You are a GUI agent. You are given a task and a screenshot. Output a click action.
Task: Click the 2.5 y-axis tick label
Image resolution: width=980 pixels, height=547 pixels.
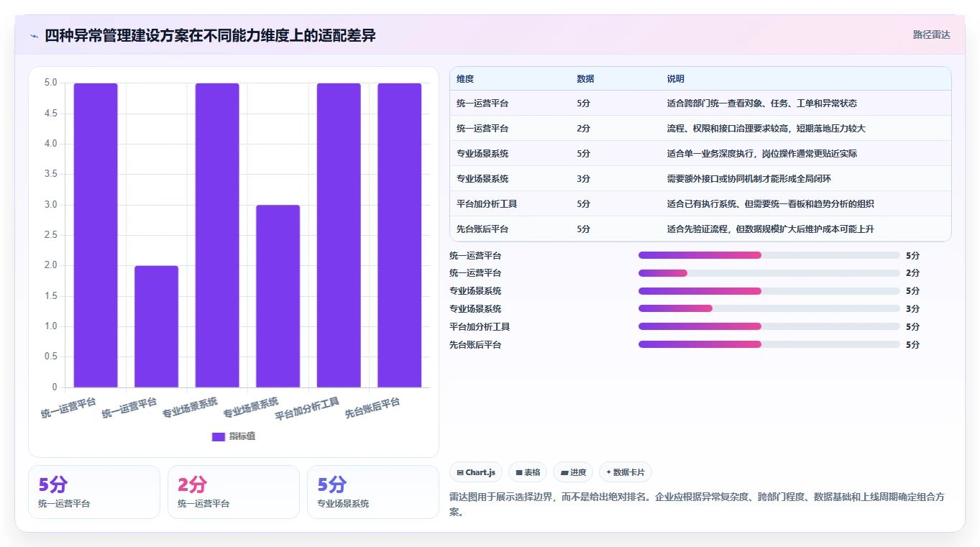[50, 235]
